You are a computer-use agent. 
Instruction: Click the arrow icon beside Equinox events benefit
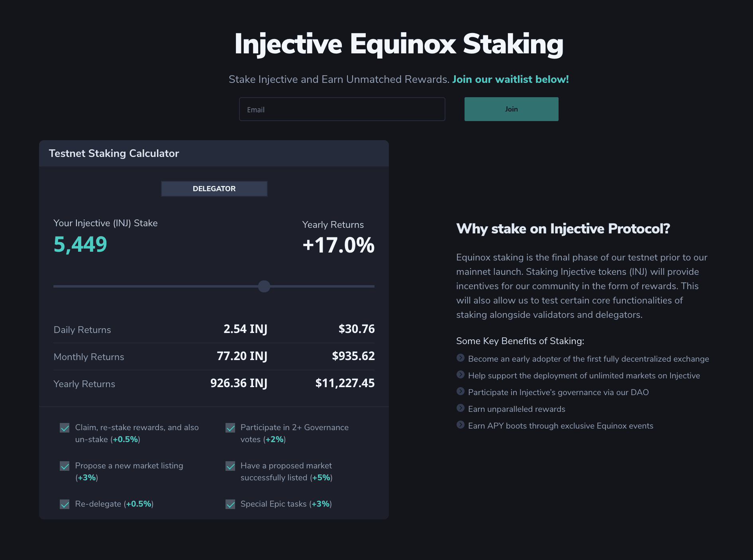coord(460,425)
